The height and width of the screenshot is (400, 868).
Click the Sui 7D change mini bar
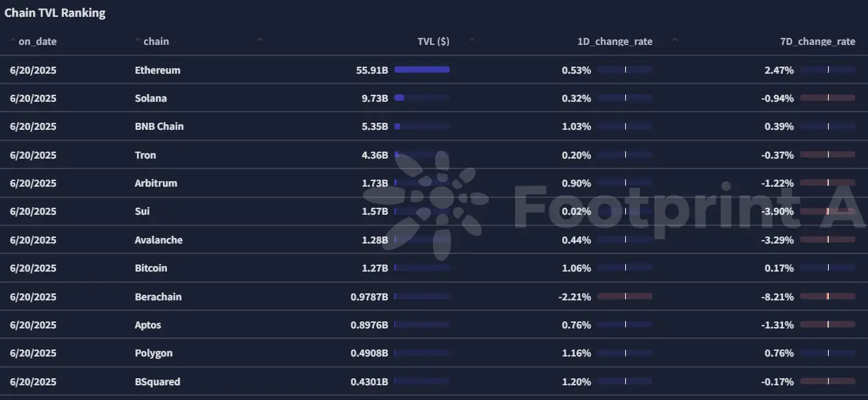tap(827, 211)
